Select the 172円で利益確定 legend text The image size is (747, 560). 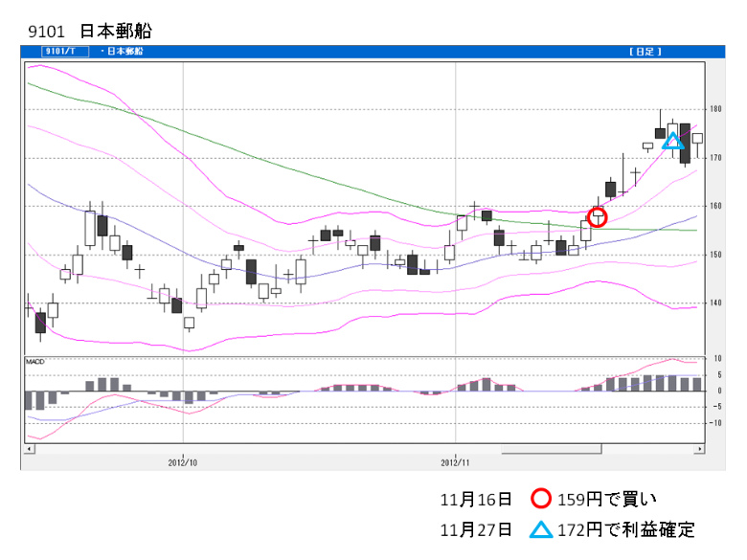click(626, 528)
